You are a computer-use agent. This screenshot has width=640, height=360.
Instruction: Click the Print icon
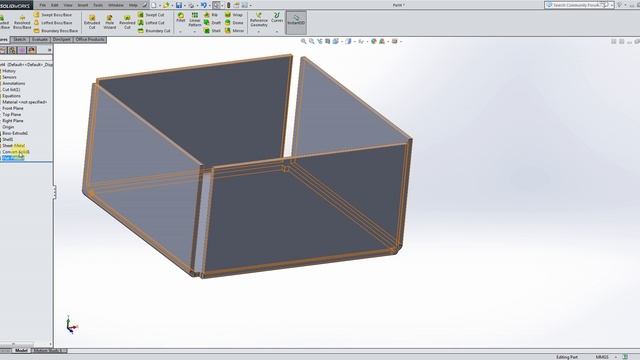191,5
